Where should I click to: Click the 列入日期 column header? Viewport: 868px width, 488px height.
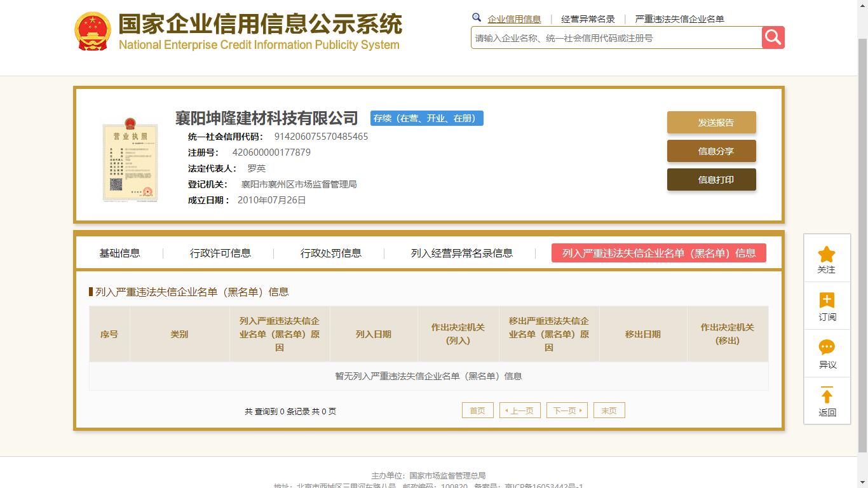[374, 334]
